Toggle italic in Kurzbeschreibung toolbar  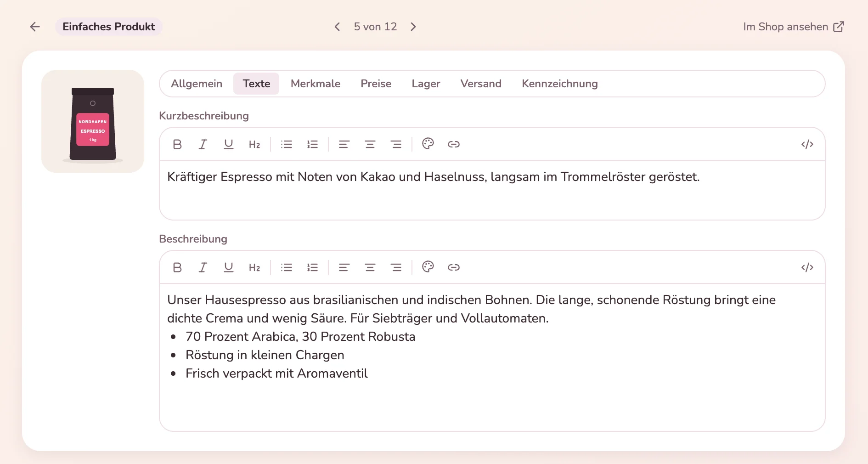(x=203, y=144)
